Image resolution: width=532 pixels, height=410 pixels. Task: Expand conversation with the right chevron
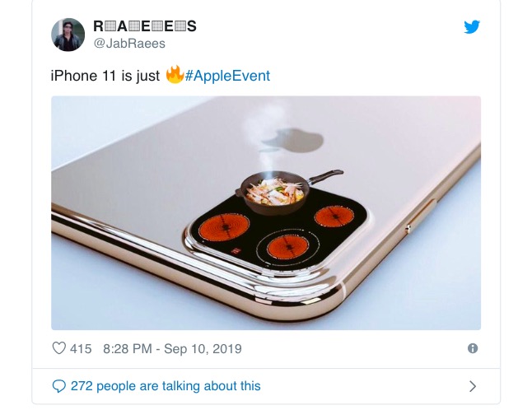[472, 386]
